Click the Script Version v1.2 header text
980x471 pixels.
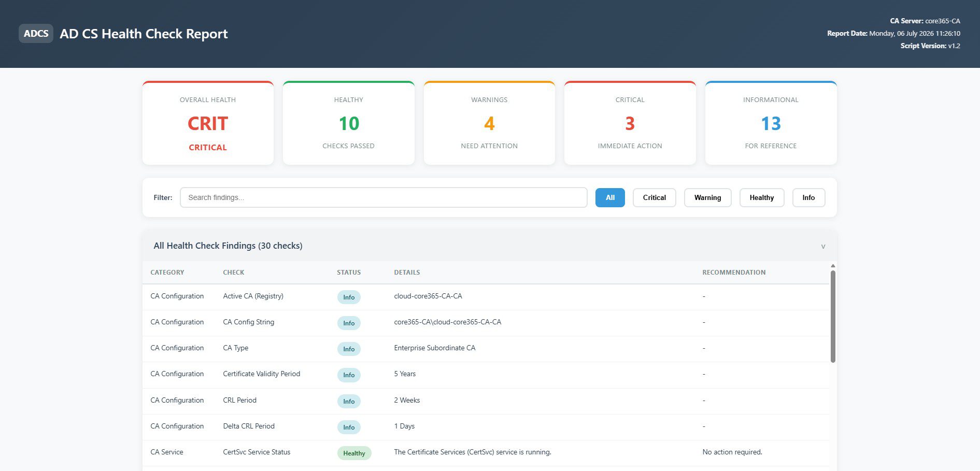point(930,46)
